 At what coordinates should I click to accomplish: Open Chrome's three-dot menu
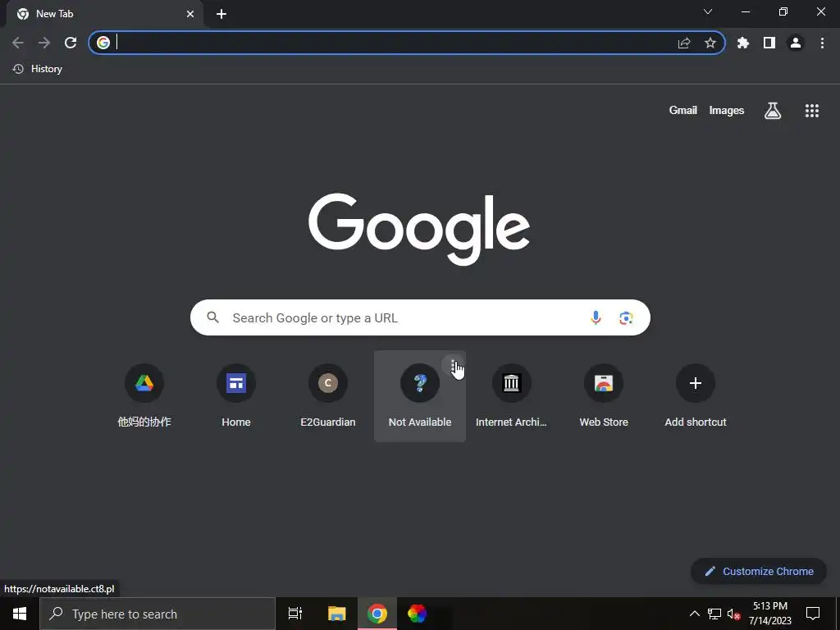(x=822, y=43)
